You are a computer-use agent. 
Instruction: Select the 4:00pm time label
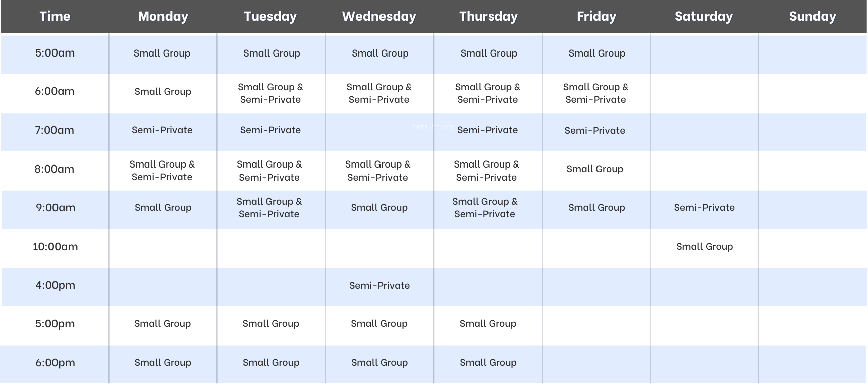55,285
